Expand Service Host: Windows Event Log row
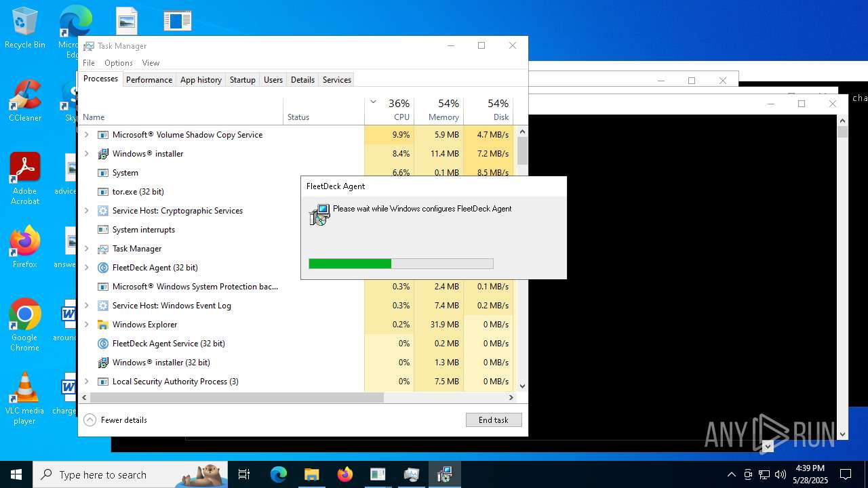 click(86, 306)
